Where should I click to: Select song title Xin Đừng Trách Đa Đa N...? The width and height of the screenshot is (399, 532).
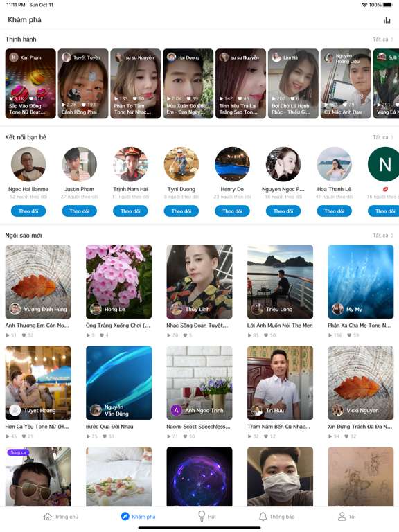(x=360, y=427)
